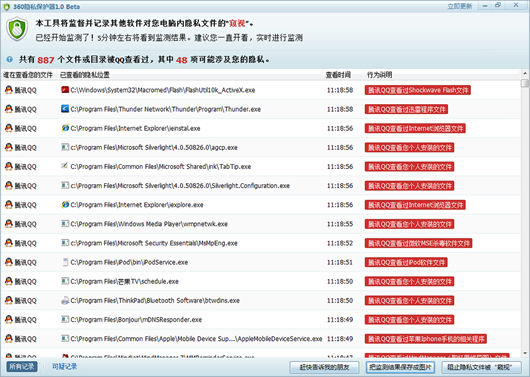Image resolution: width=530 pixels, height=377 pixels.
Task: Click QQ penguin icon in iPodService.exe row
Action: (x=9, y=262)
